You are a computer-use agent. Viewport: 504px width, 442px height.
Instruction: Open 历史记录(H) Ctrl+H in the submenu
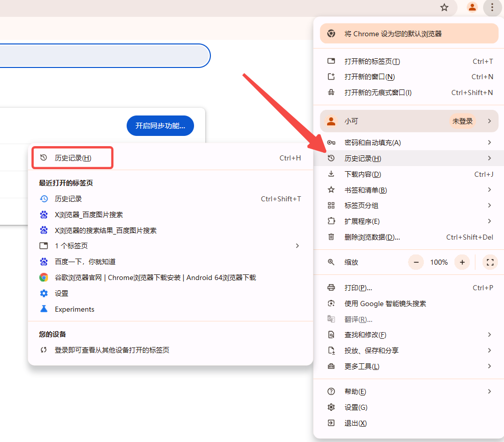tap(171, 158)
